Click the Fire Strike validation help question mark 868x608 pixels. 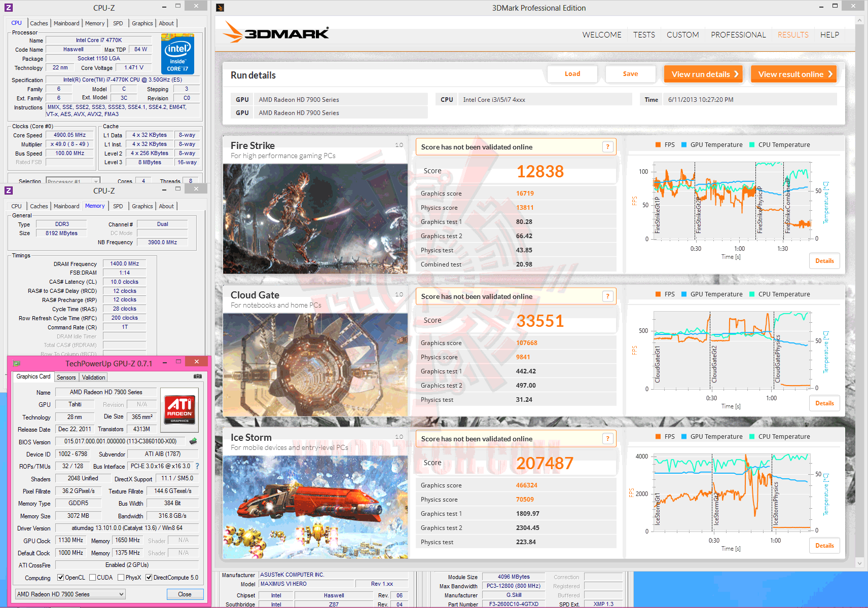608,147
